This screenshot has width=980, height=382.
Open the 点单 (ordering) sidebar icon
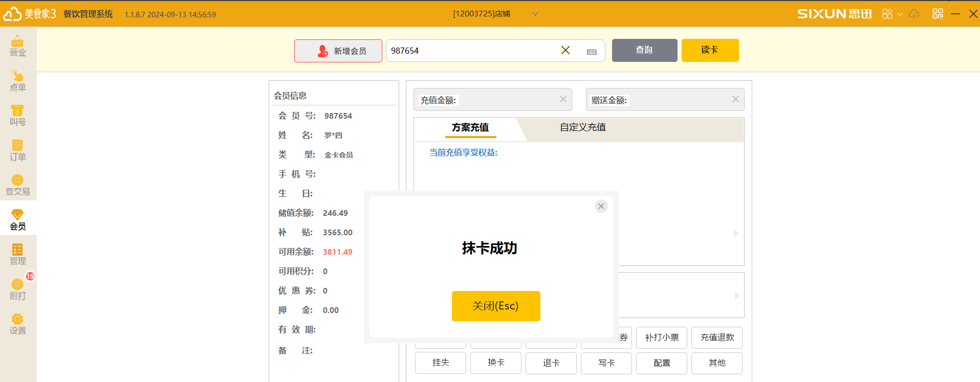point(18,81)
